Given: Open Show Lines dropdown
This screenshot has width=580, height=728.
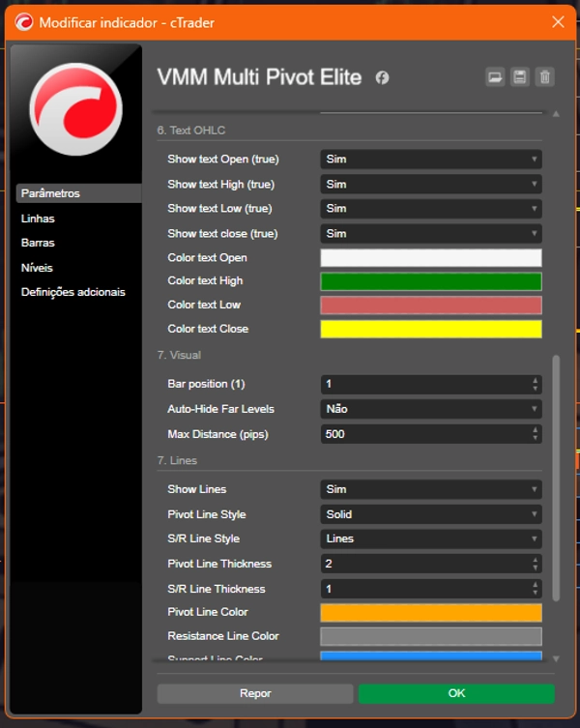Looking at the screenshot, I should (x=431, y=489).
